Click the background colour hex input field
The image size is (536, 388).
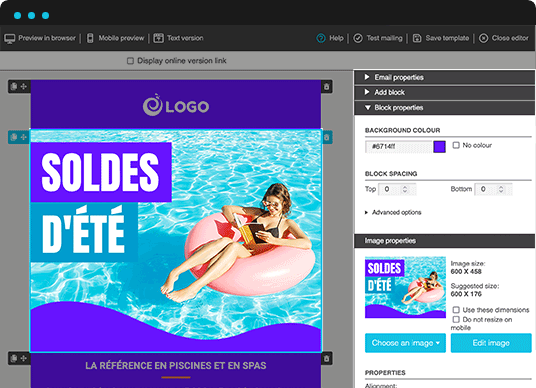pos(399,147)
